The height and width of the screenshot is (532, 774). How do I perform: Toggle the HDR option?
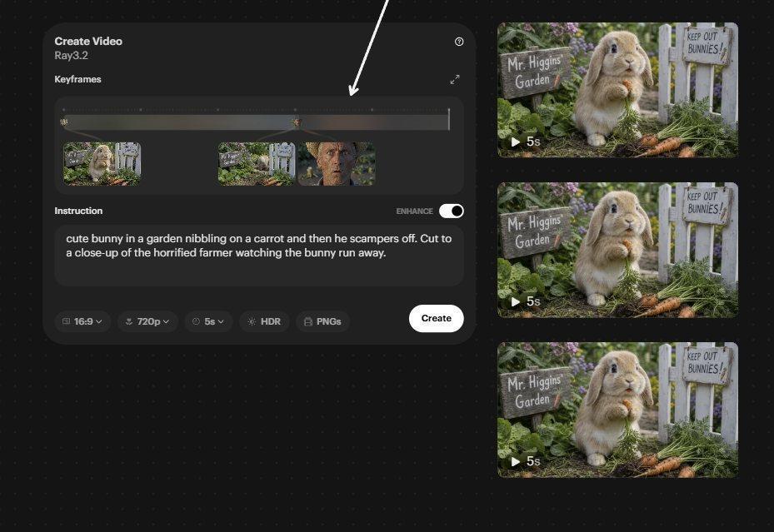pyautogui.click(x=264, y=321)
